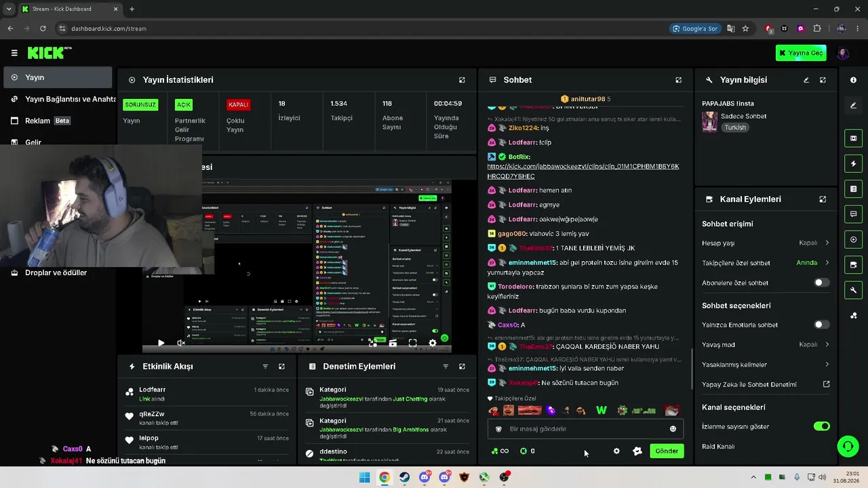Maximize the Denetim Eylemleri panel
Viewport: 868px width, 488px height.
[462, 367]
